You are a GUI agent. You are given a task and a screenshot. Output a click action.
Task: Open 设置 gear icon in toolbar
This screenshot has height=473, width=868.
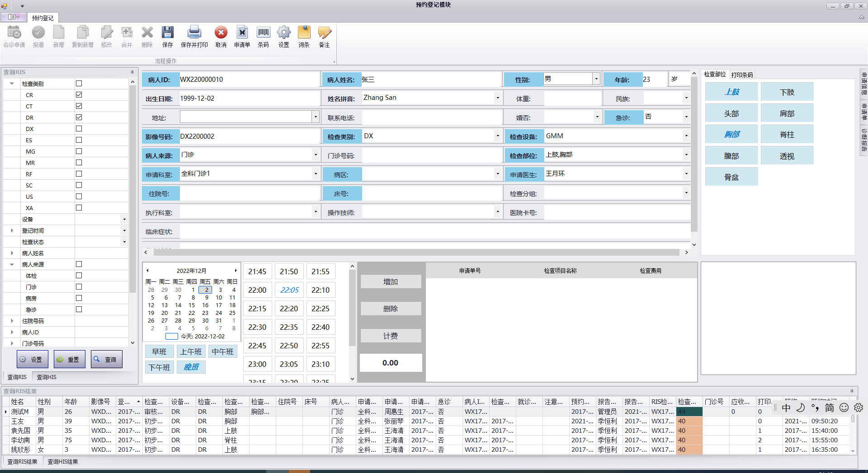point(283,33)
